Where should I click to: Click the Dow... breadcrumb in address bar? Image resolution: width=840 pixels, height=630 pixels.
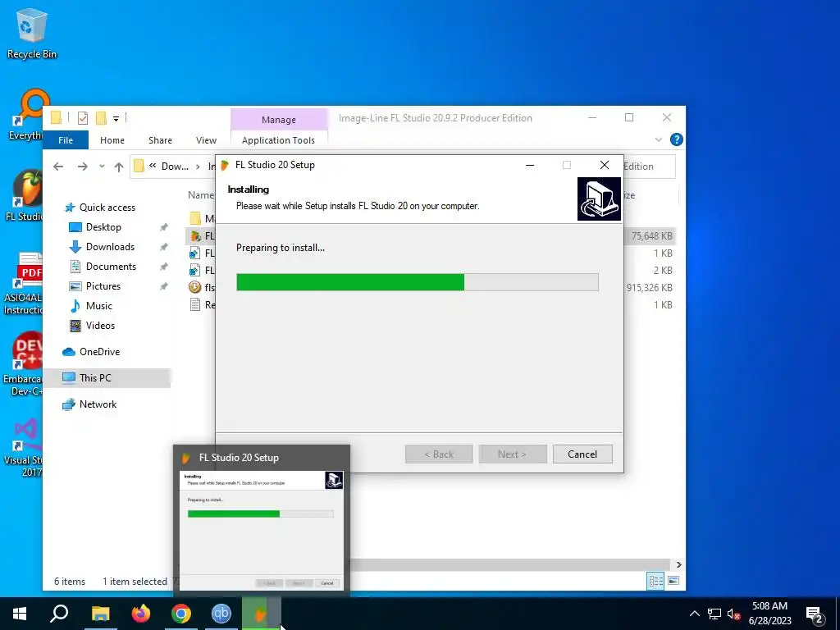click(176, 167)
